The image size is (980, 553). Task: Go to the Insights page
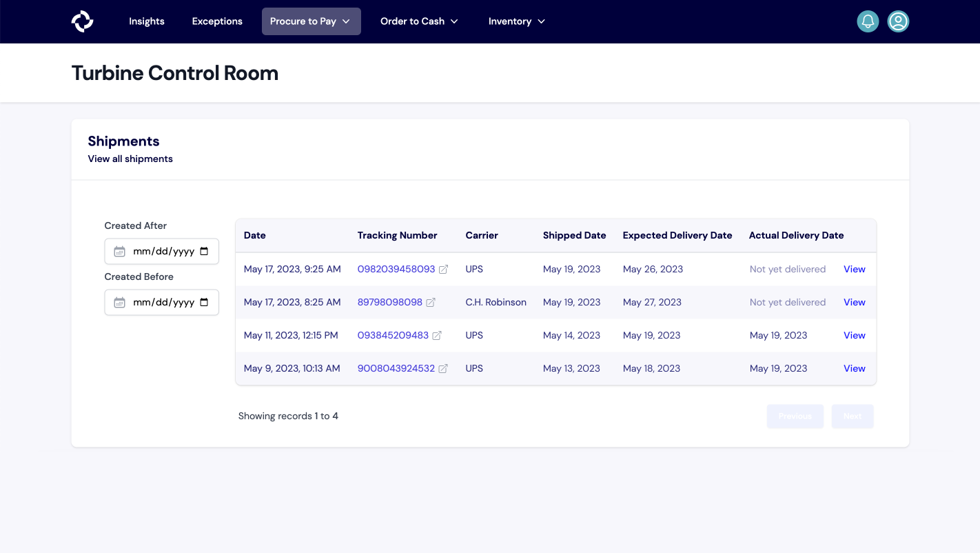click(147, 21)
